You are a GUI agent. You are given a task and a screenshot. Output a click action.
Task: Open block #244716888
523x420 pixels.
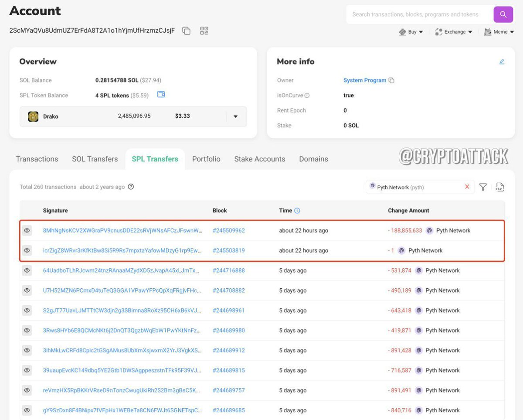229,270
